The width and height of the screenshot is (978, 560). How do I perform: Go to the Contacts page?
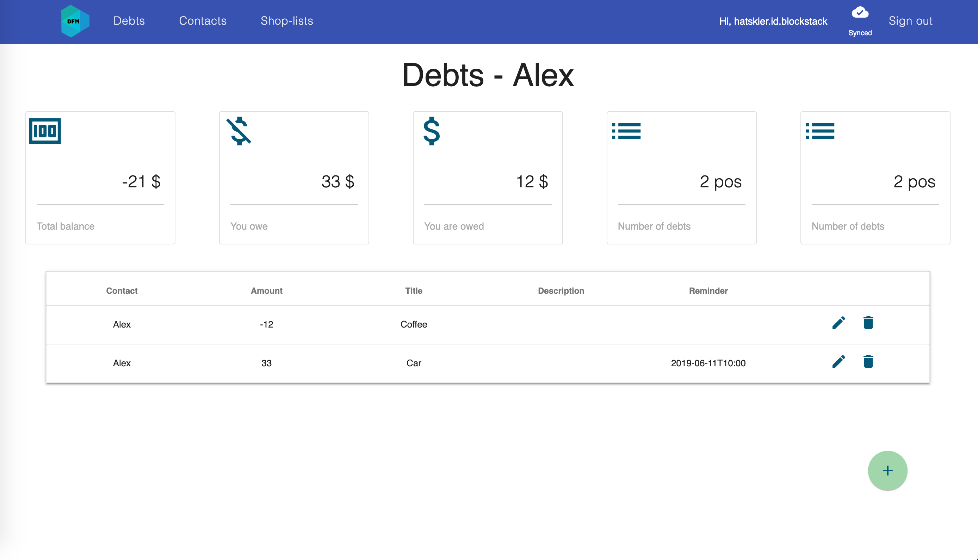click(203, 21)
